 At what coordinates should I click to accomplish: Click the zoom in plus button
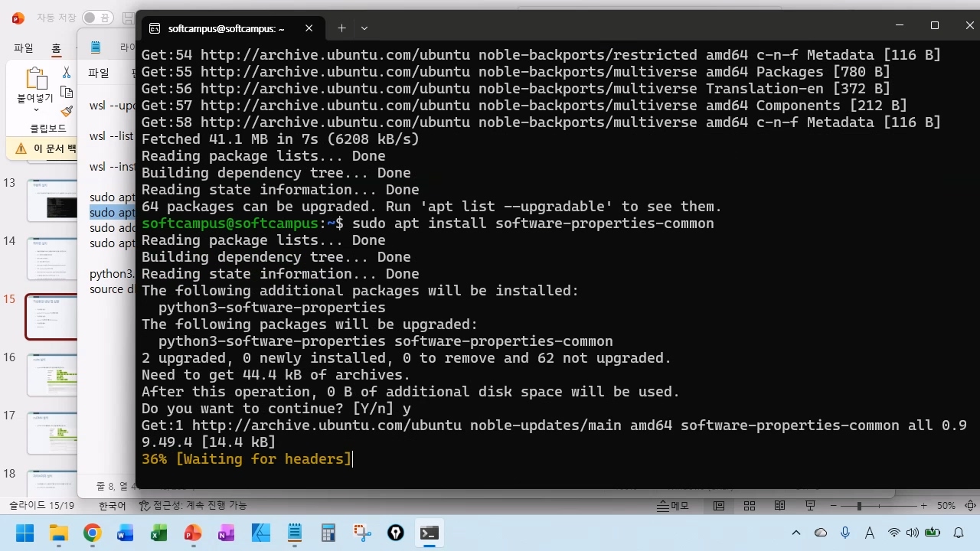point(923,506)
